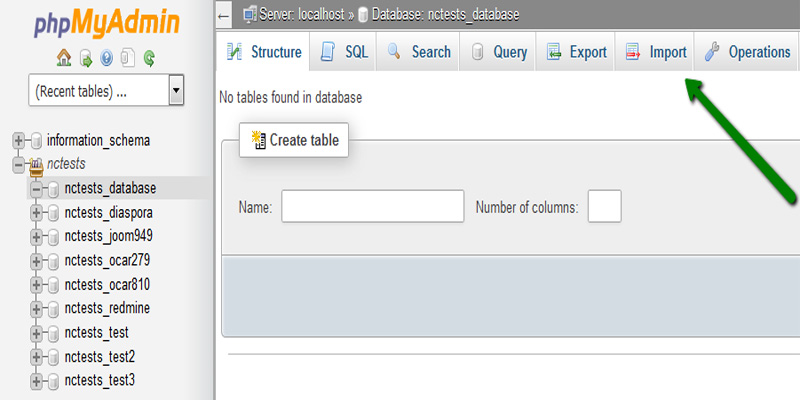Open the Operations tab
The width and height of the screenshot is (800, 400).
tap(746, 52)
